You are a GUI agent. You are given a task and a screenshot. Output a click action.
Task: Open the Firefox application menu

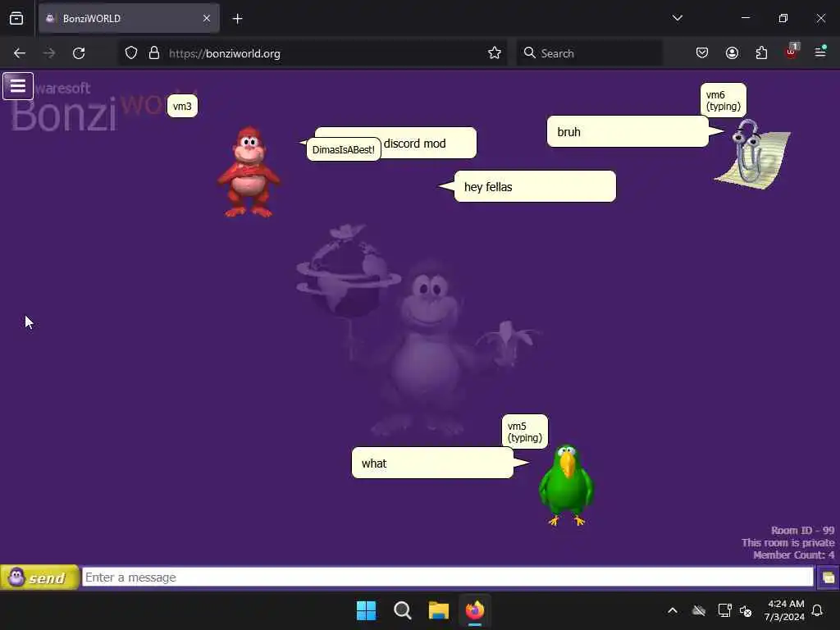[820, 52]
